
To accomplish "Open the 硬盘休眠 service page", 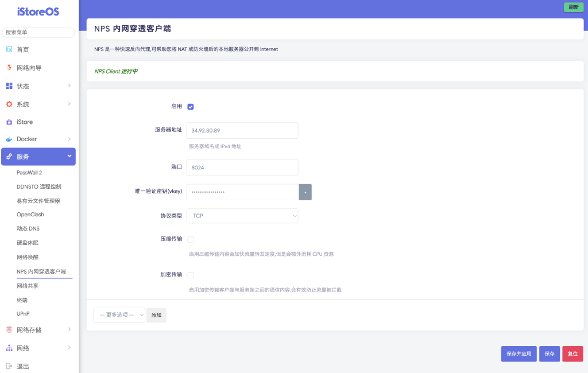I will click(28, 243).
